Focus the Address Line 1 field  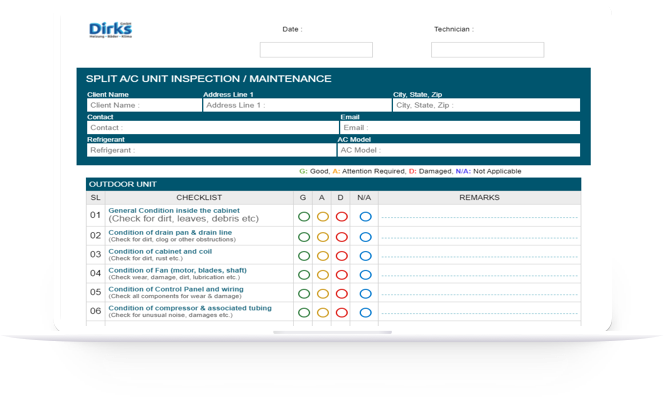coord(297,105)
